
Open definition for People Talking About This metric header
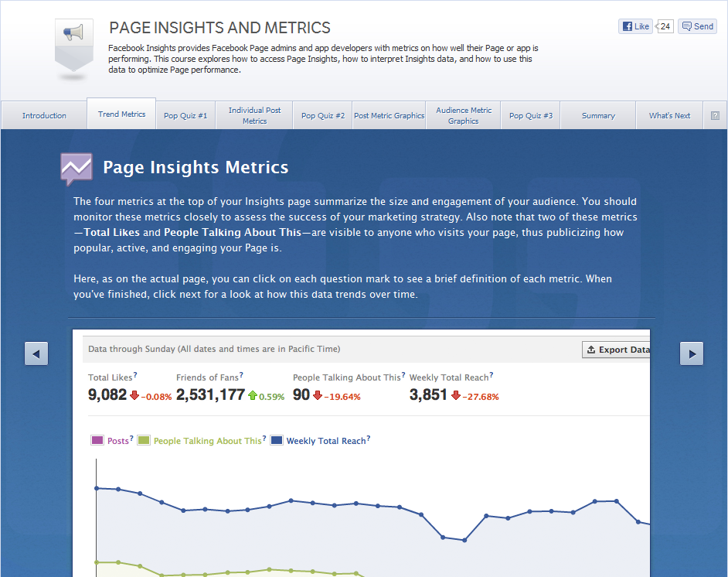coord(403,374)
